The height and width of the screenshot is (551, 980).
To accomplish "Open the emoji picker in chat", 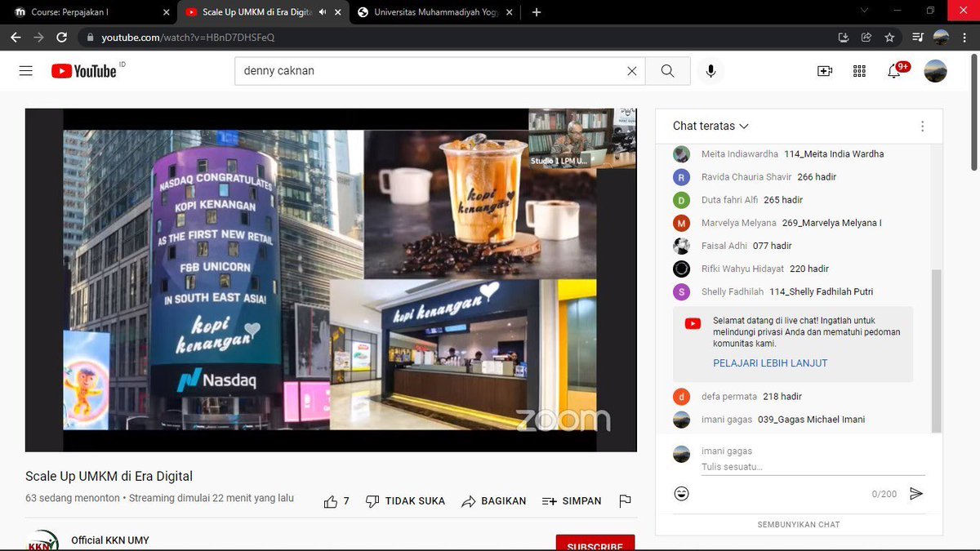I will 682,493.
